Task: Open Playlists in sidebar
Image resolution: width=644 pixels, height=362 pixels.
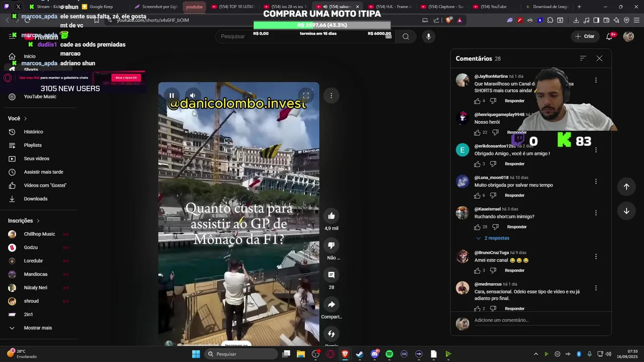Action: click(x=33, y=145)
